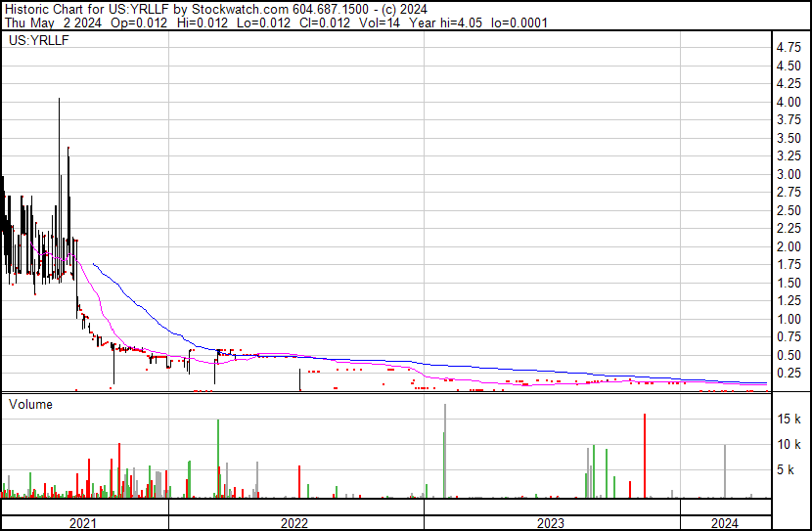Click the US:YRLLF ticker label in chart

point(39,40)
